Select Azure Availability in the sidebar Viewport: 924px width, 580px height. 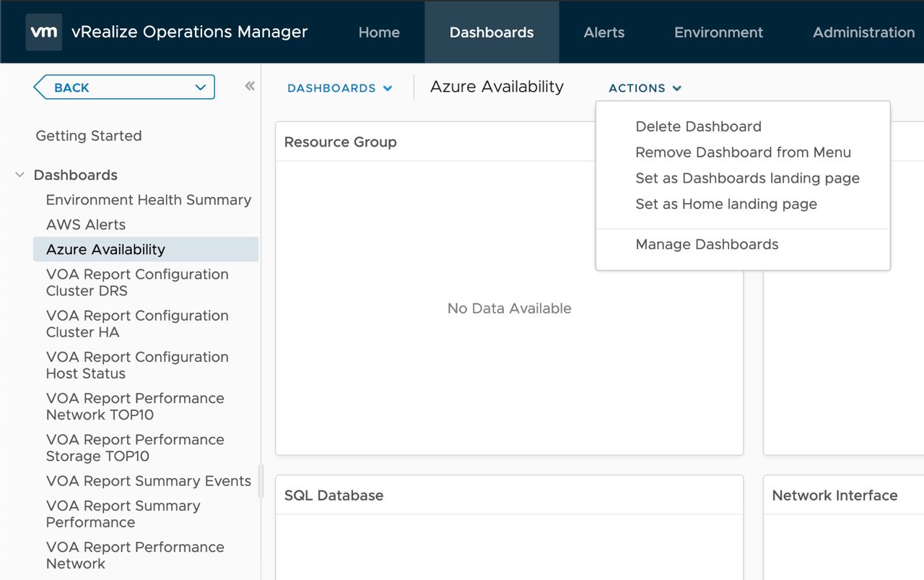[x=146, y=249]
